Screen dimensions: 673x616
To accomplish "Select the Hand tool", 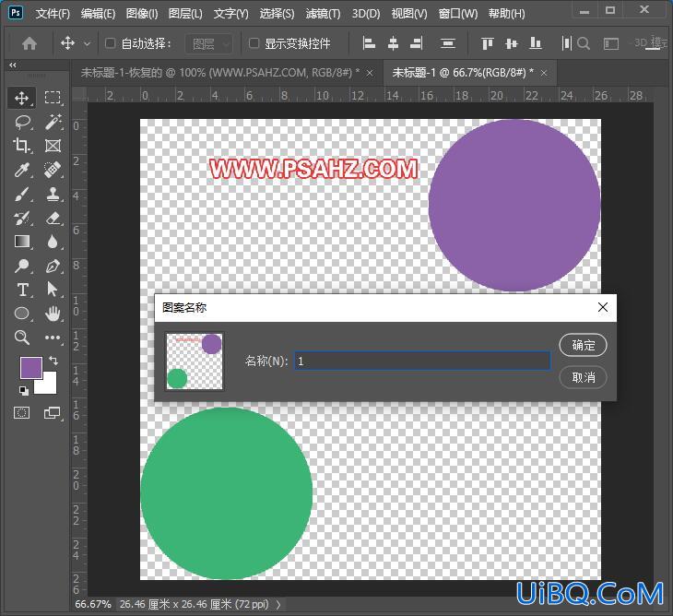I will pos(53,314).
